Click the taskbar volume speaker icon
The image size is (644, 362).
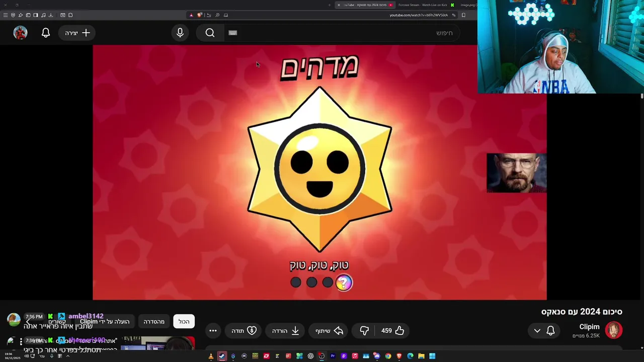tap(26, 356)
